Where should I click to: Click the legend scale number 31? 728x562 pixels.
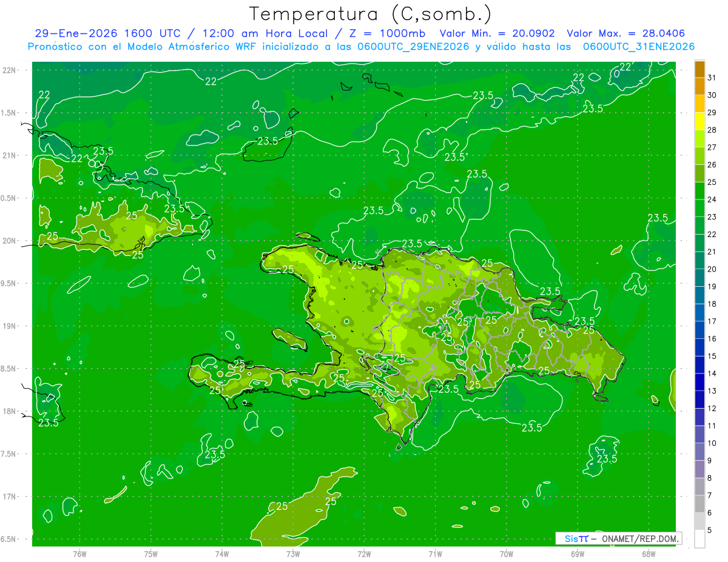point(712,78)
